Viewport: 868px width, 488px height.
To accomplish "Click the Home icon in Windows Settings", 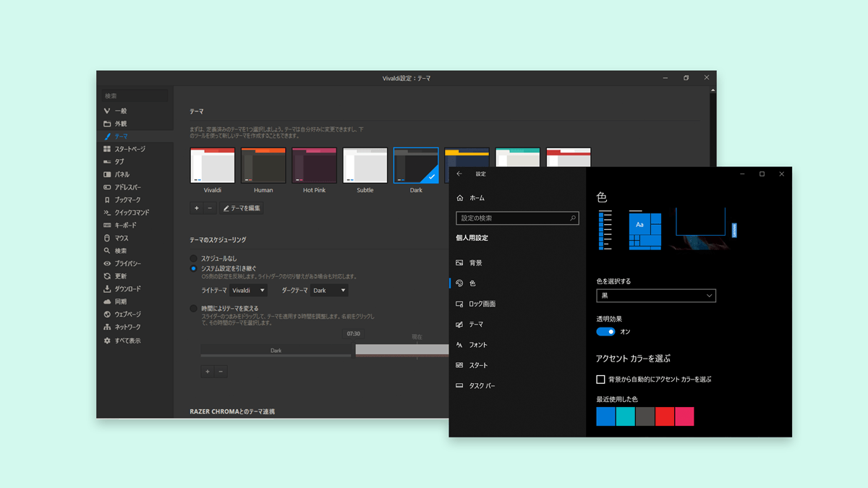I will [x=460, y=198].
